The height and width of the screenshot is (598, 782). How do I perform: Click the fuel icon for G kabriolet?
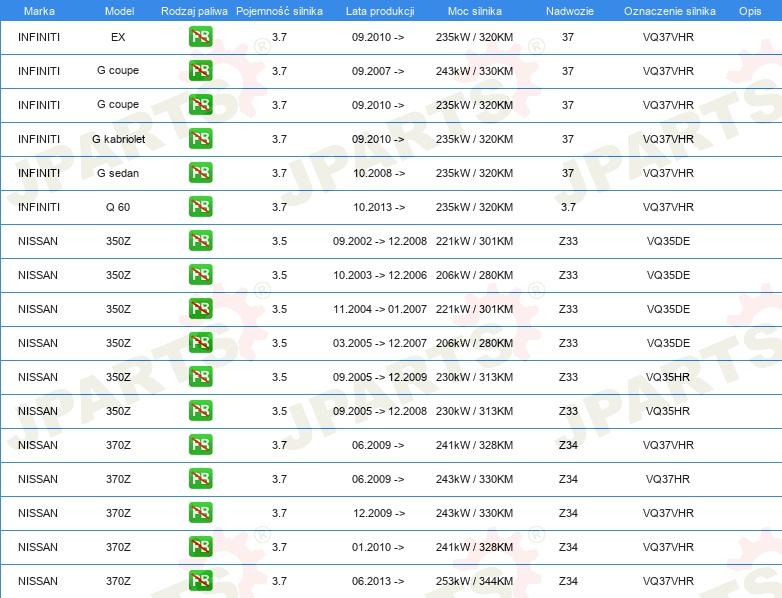(200, 139)
